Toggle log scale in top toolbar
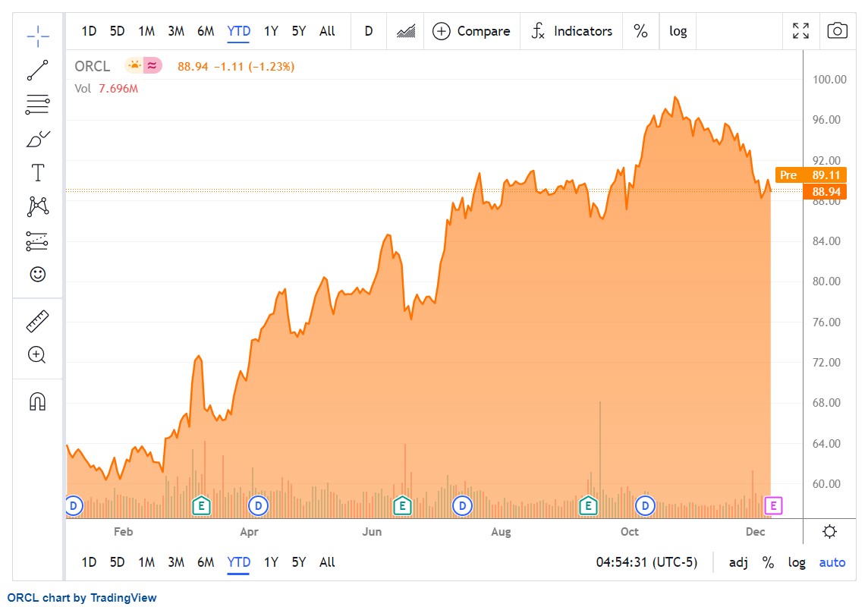This screenshot has height=607, width=868. click(678, 31)
